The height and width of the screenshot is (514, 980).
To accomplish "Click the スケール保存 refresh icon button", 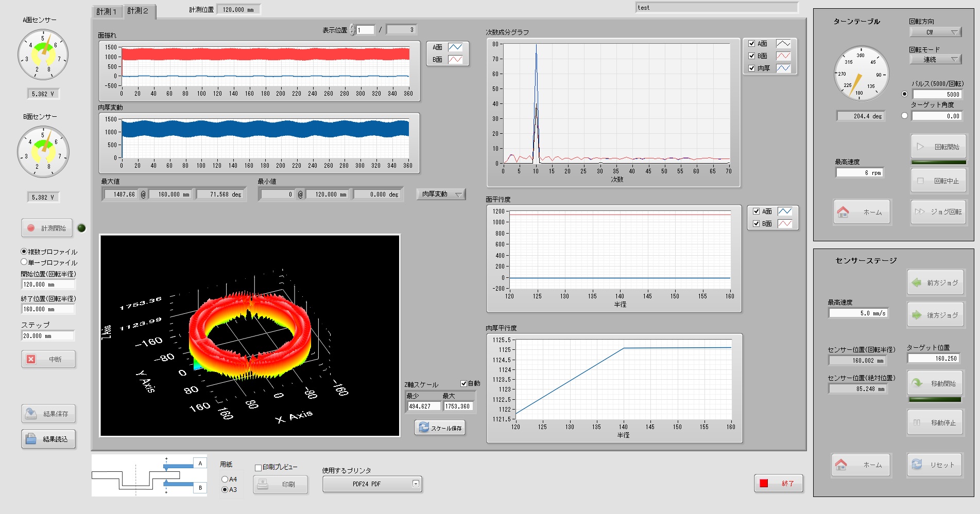I will coord(440,428).
